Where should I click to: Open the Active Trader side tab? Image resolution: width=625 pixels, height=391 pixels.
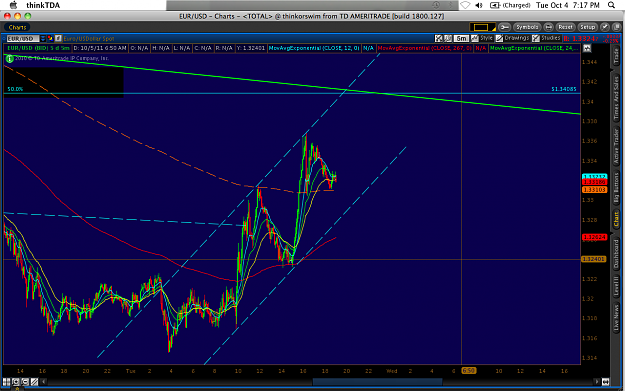click(616, 146)
